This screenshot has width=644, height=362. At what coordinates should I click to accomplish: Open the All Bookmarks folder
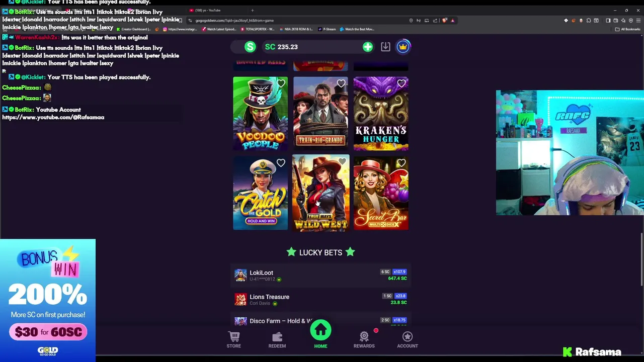628,29
